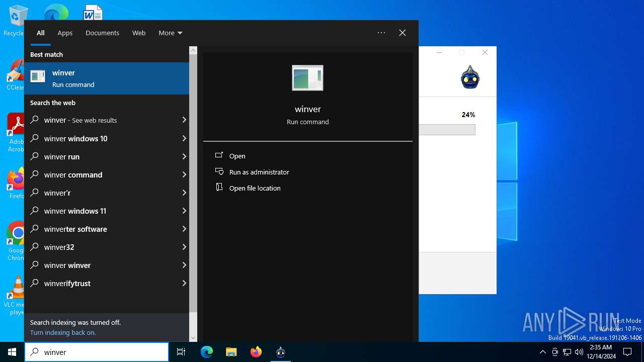Switch to the Documents search tab
Viewport: 644px width, 362px height.
(x=102, y=33)
